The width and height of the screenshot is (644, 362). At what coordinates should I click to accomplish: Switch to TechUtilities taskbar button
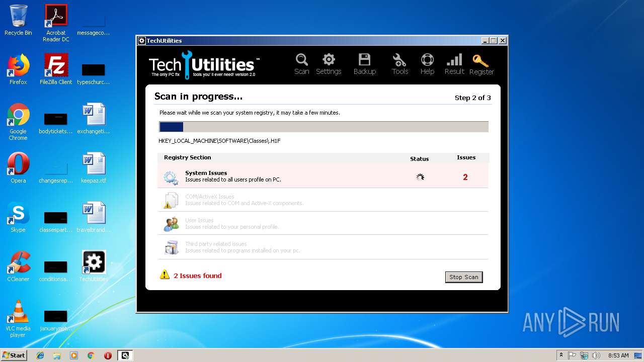(x=125, y=355)
